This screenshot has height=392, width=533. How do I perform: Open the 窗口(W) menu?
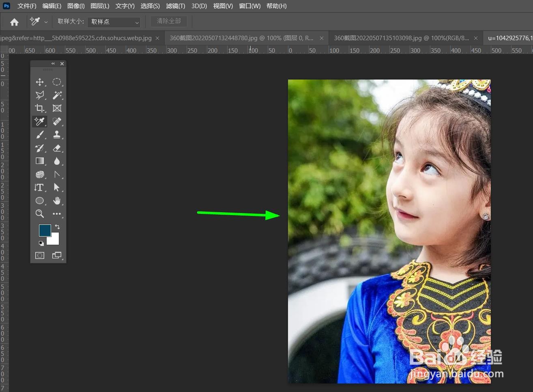(x=250, y=6)
